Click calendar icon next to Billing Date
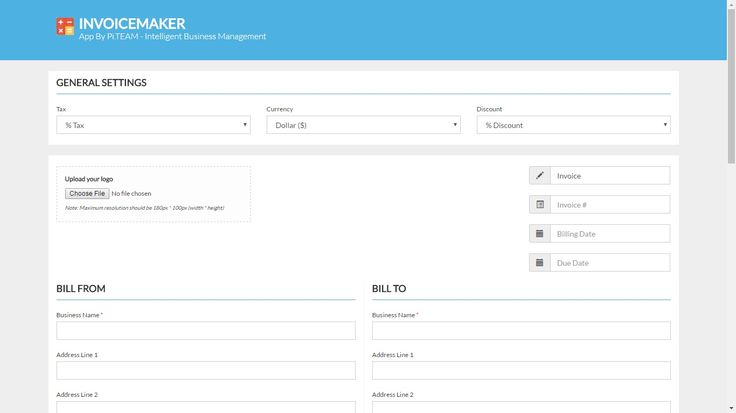Viewport: 736px width, 413px height. point(540,234)
